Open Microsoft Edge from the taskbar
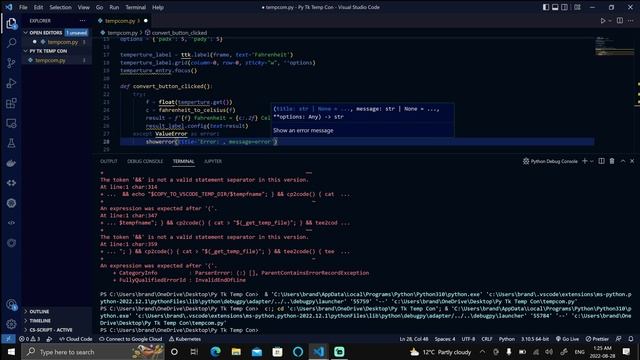The height and width of the screenshot is (360, 640). coord(216,351)
